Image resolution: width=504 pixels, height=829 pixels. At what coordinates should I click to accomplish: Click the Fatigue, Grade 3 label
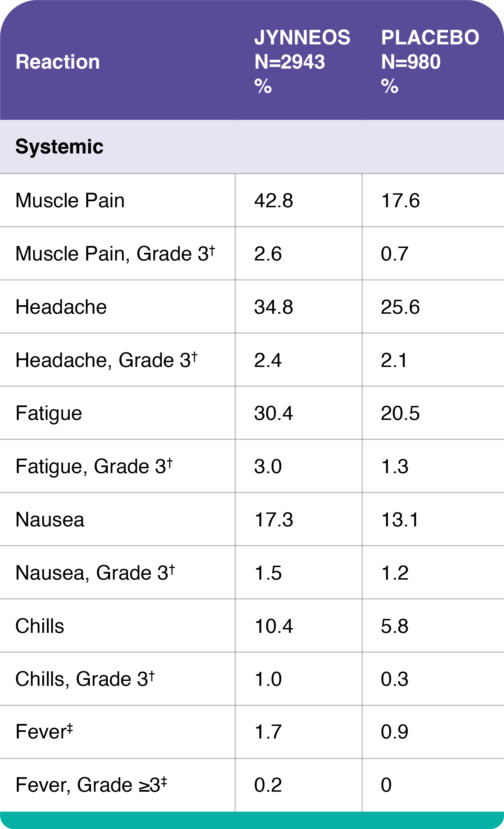[x=94, y=466]
